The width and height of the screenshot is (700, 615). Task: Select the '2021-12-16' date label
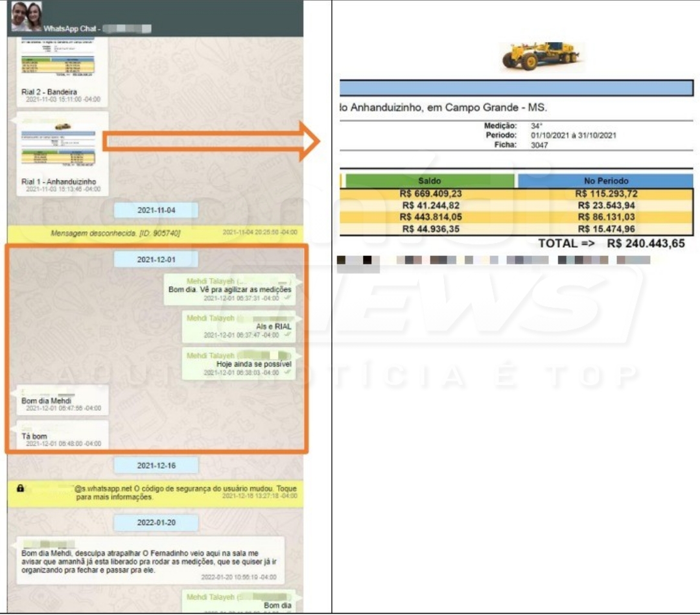pos(156,465)
